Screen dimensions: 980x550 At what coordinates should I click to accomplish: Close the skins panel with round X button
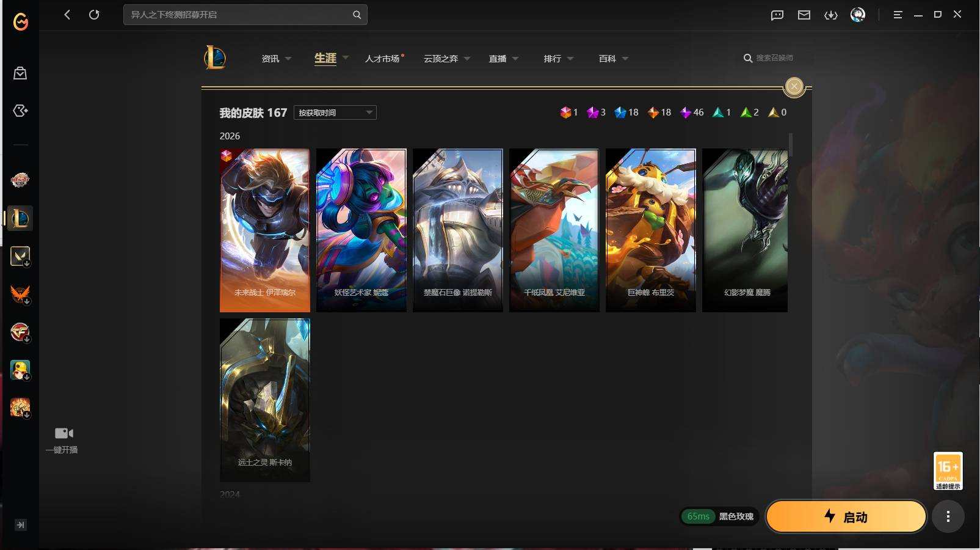(x=794, y=87)
